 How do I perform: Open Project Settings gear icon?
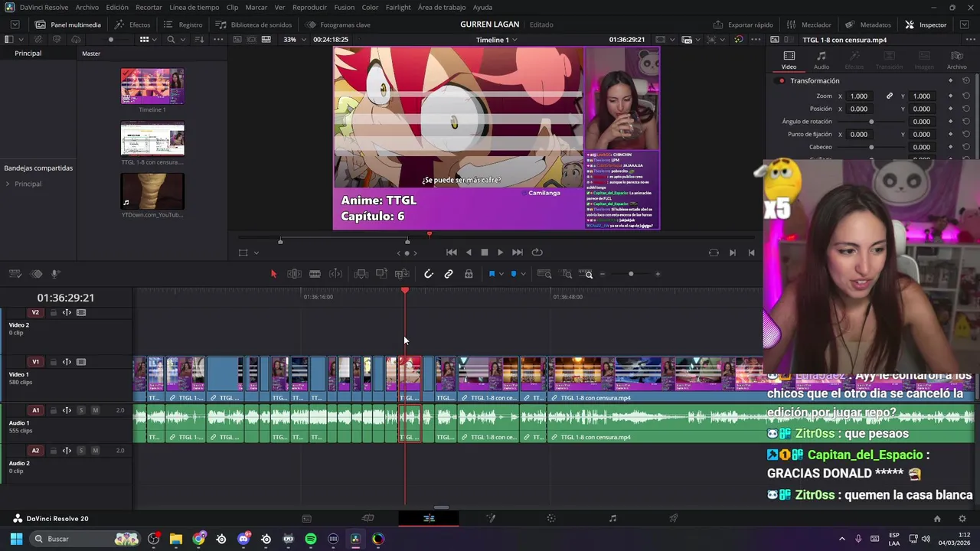pyautogui.click(x=962, y=518)
